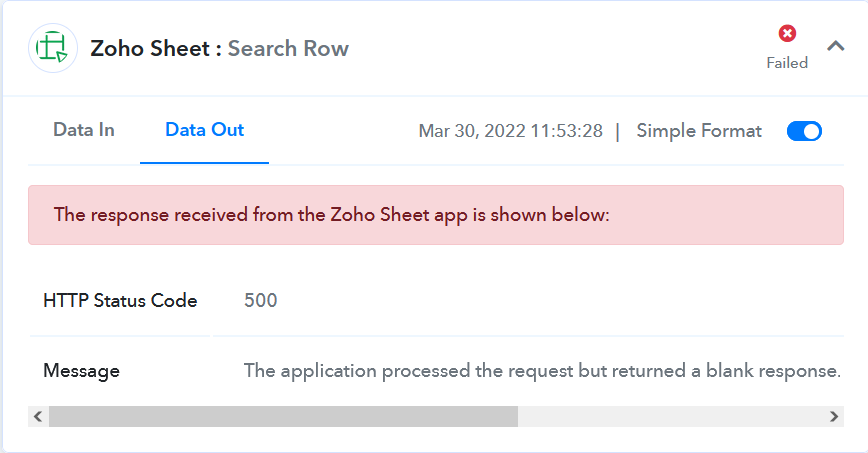Click the horizontal scrollbar thumb
868x453 pixels.
(x=283, y=416)
